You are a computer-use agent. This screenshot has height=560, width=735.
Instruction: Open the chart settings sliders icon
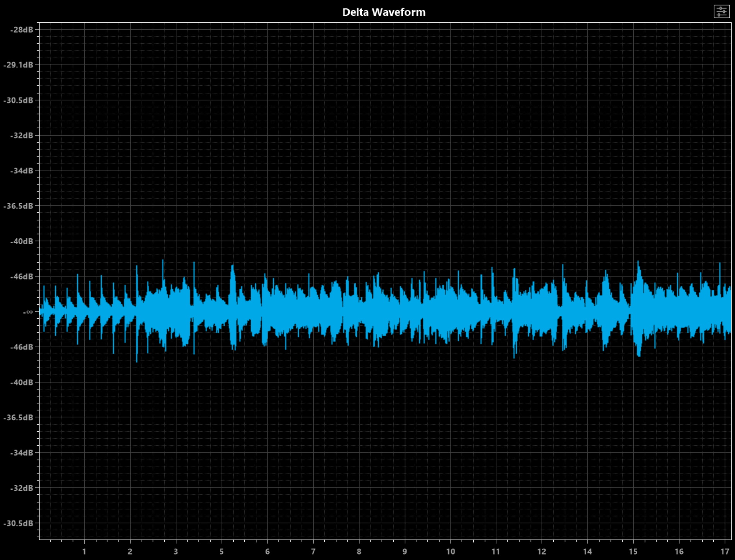pyautogui.click(x=721, y=12)
